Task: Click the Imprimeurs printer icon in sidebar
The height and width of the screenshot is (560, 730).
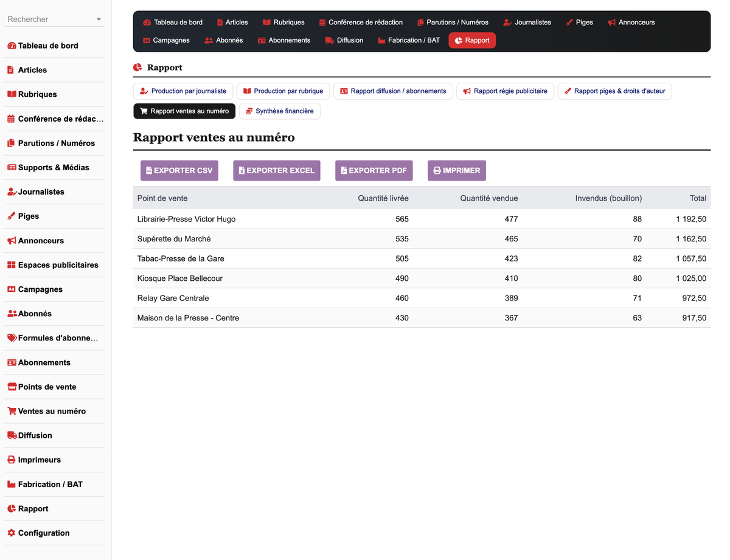Action: click(x=12, y=460)
